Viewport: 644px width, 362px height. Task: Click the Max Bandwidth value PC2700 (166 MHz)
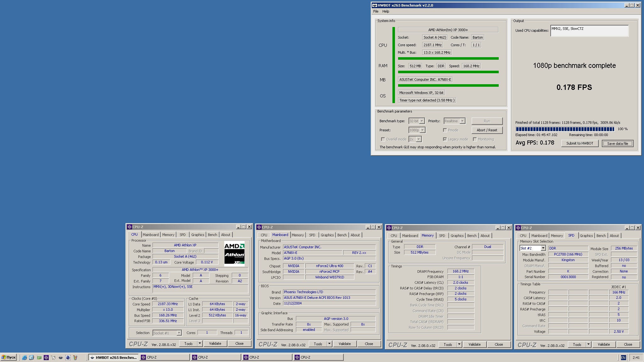coord(568,254)
